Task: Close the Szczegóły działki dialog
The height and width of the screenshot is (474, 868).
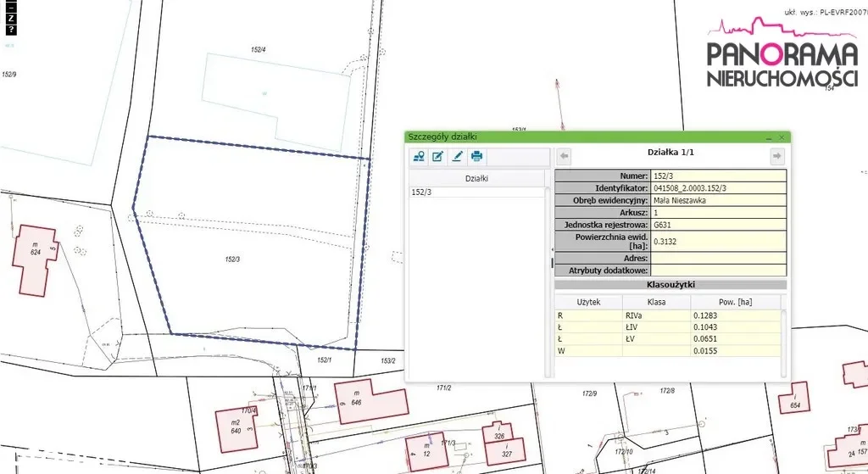Action: [782, 137]
